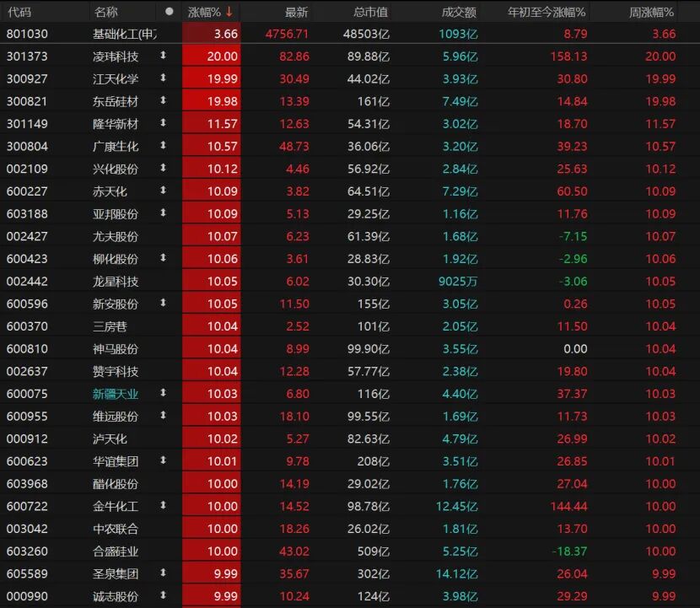700x608 pixels.
Task: Click turnover value 14.12亿
Action: 457,573
